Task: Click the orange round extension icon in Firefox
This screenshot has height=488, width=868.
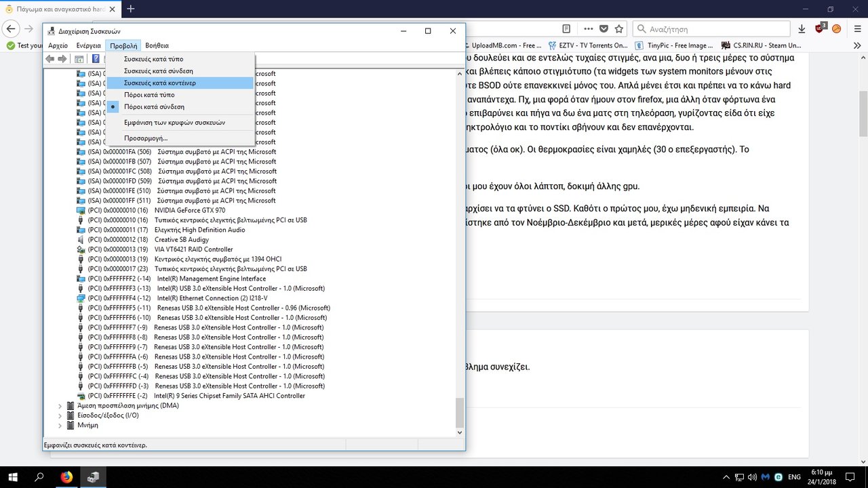Action: click(x=836, y=29)
